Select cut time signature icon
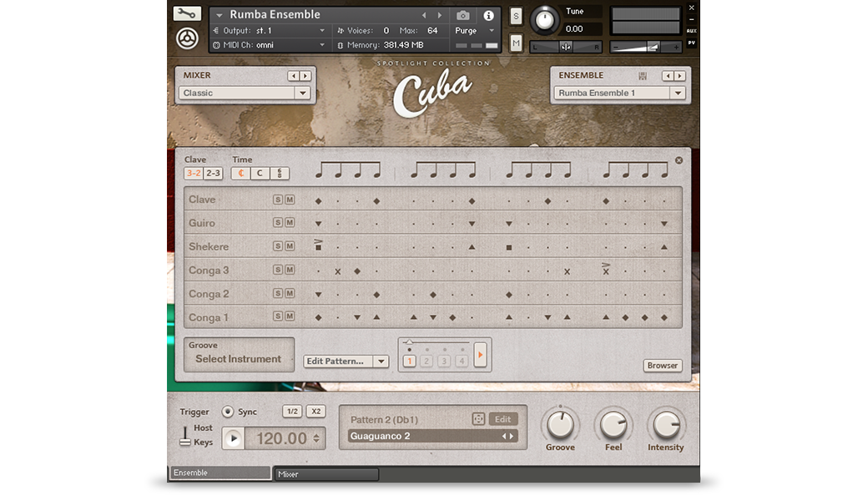Image resolution: width=868 pixels, height=501 pixels. (241, 174)
